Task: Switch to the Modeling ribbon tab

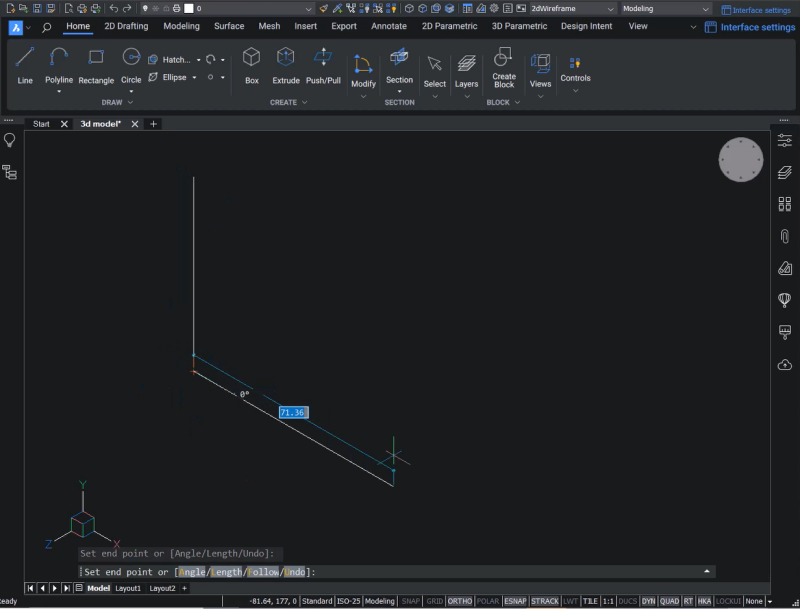Action: 181,26
